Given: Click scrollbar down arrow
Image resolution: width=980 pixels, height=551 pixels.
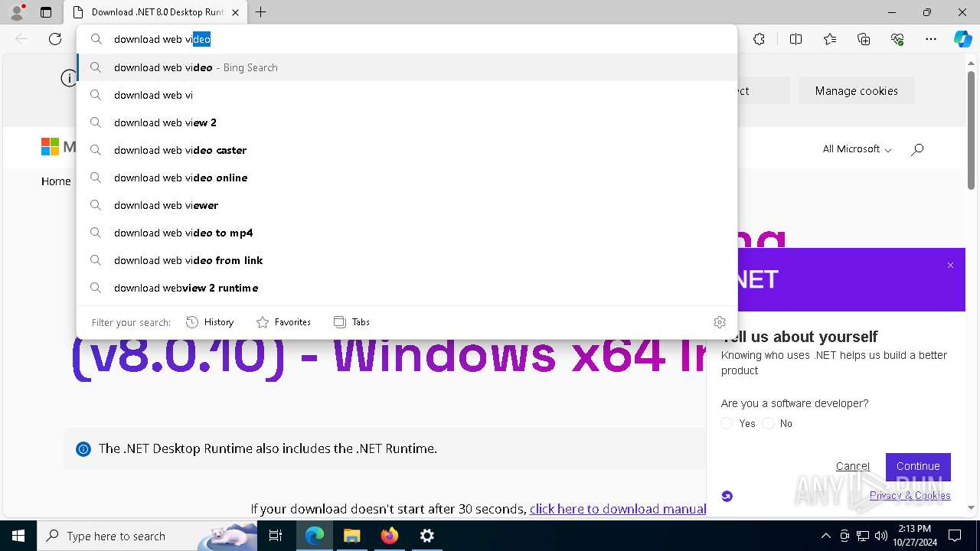Looking at the screenshot, I should pos(971,507).
